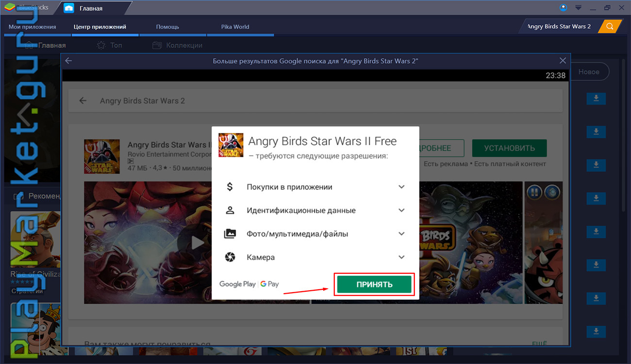Click the orange search magnifier button
631x364 pixels.
click(x=610, y=26)
